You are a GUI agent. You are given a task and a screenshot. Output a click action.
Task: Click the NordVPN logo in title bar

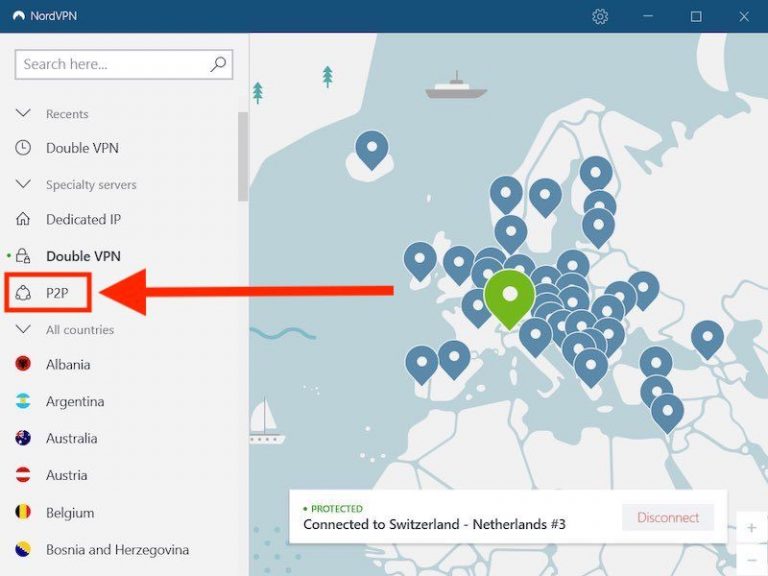pos(19,16)
